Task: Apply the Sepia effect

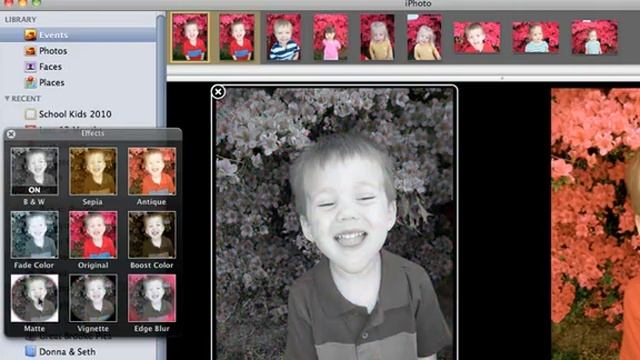Action: point(93,171)
